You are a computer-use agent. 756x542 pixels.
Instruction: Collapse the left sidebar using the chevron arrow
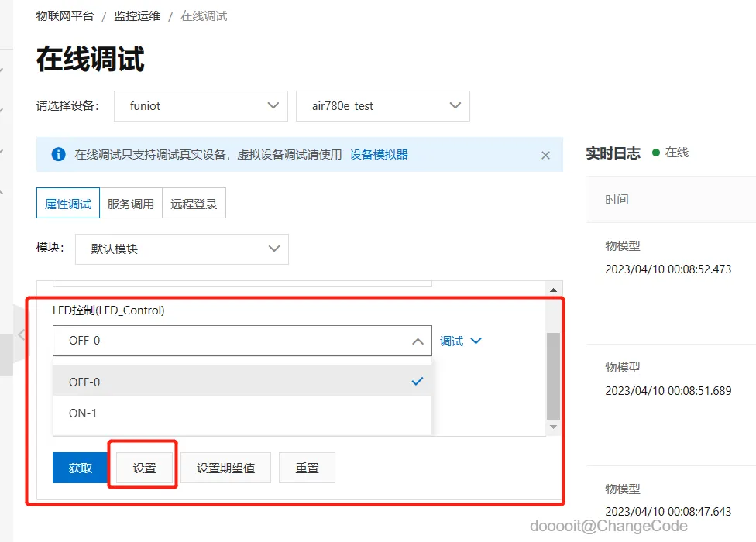(20, 334)
